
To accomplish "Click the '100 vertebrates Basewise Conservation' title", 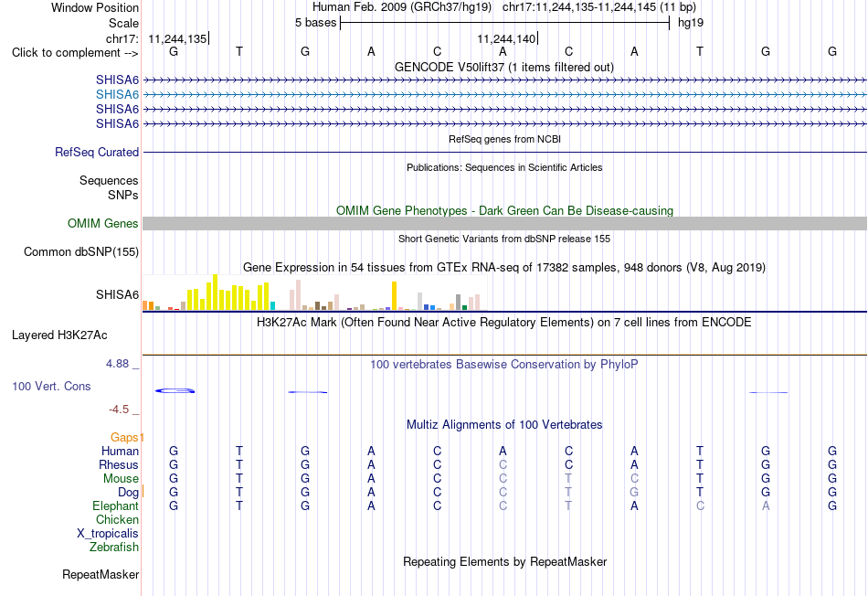I will [x=504, y=365].
